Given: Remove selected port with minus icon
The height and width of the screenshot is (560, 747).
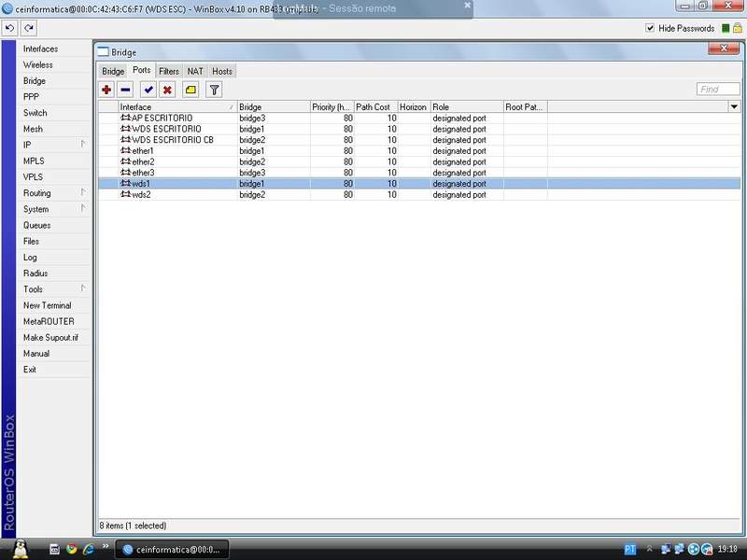Looking at the screenshot, I should [x=126, y=90].
